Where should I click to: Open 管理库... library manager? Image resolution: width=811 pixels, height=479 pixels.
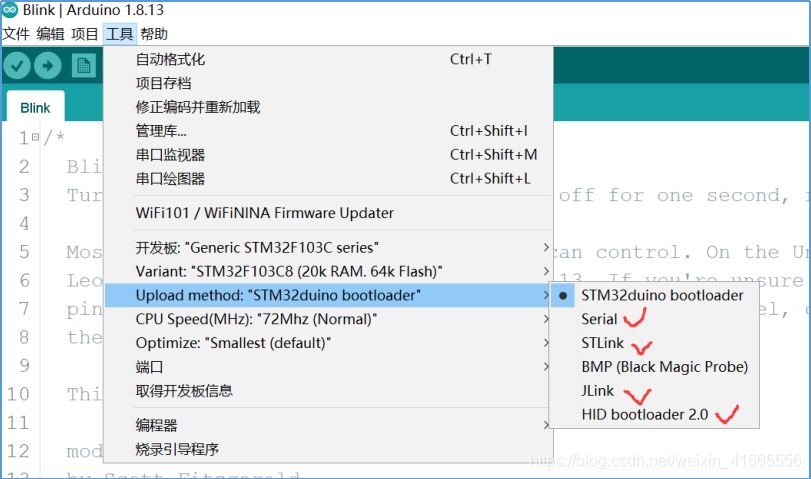(328, 131)
